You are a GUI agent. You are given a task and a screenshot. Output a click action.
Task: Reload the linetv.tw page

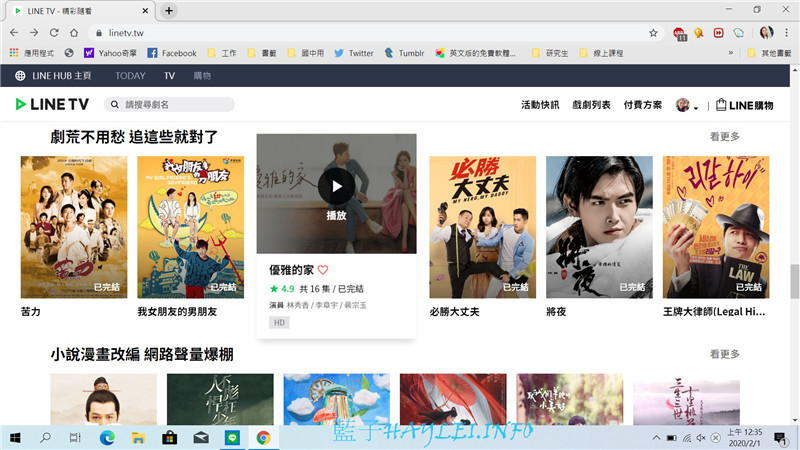[x=54, y=33]
